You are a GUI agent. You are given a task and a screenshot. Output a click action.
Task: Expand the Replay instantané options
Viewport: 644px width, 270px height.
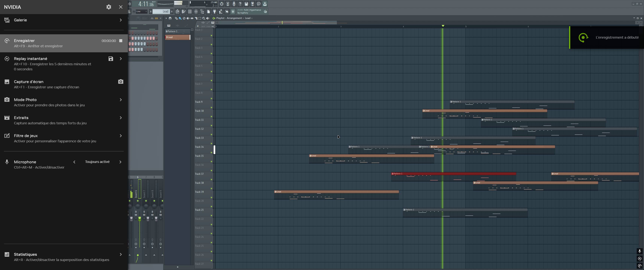click(x=121, y=59)
